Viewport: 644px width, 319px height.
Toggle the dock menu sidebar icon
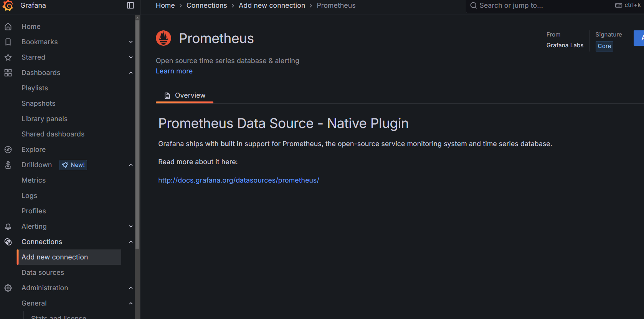(x=130, y=5)
